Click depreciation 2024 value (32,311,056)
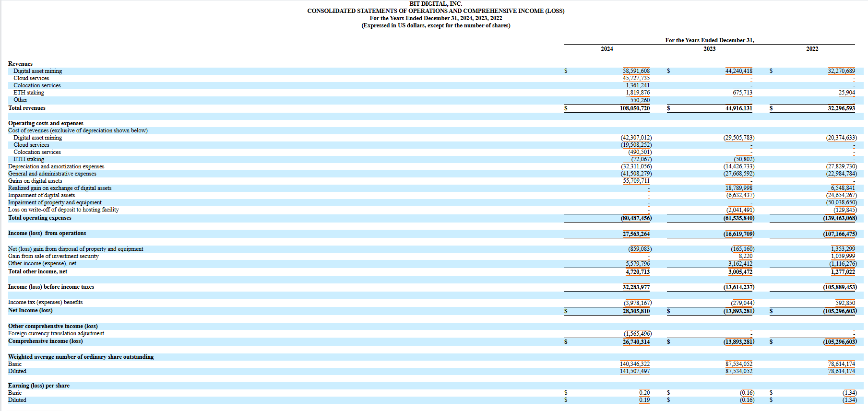Image resolution: width=868 pixels, height=411 pixels. [x=636, y=166]
